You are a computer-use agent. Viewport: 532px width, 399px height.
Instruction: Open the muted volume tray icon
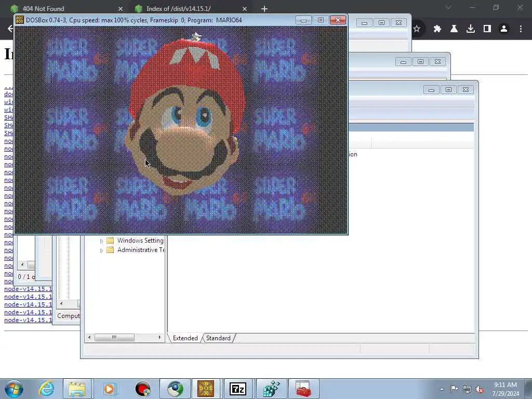pyautogui.click(x=480, y=390)
